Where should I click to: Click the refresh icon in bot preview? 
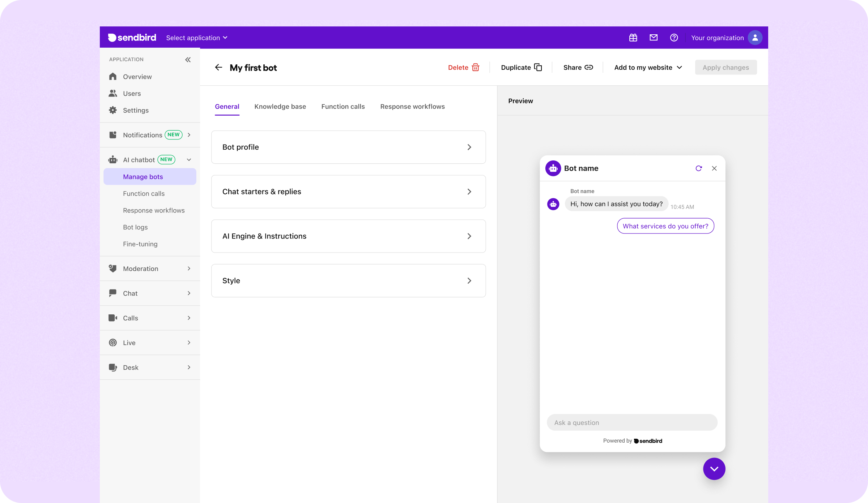pos(699,168)
